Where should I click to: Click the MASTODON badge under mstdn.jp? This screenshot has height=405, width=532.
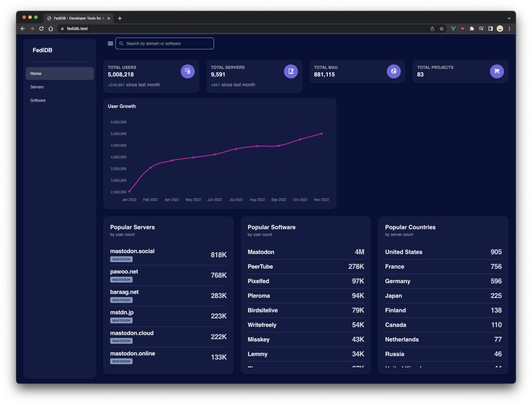121,321
